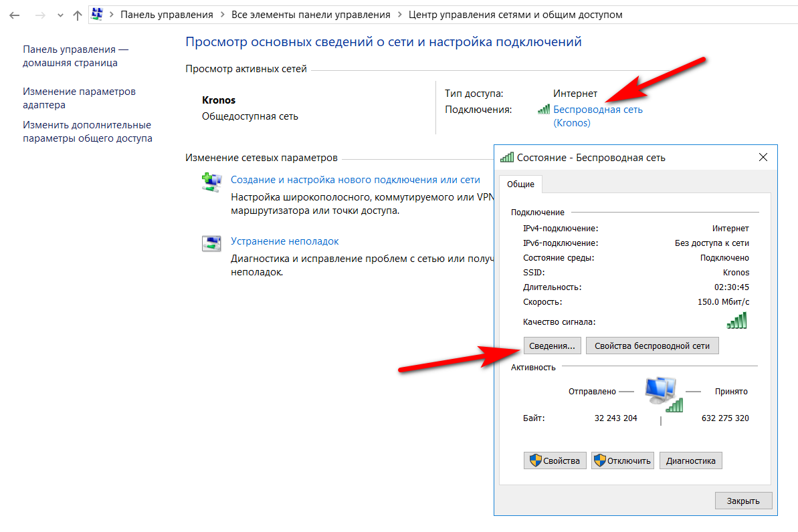Click the Состояние среды value Подключено
Image resolution: width=798 pixels, height=532 pixels.
coord(724,258)
